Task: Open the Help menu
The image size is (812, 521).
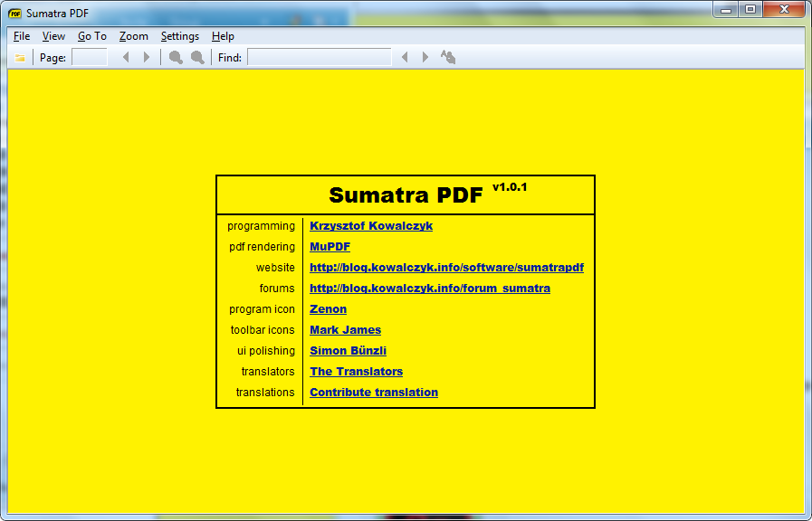Action: pos(223,36)
